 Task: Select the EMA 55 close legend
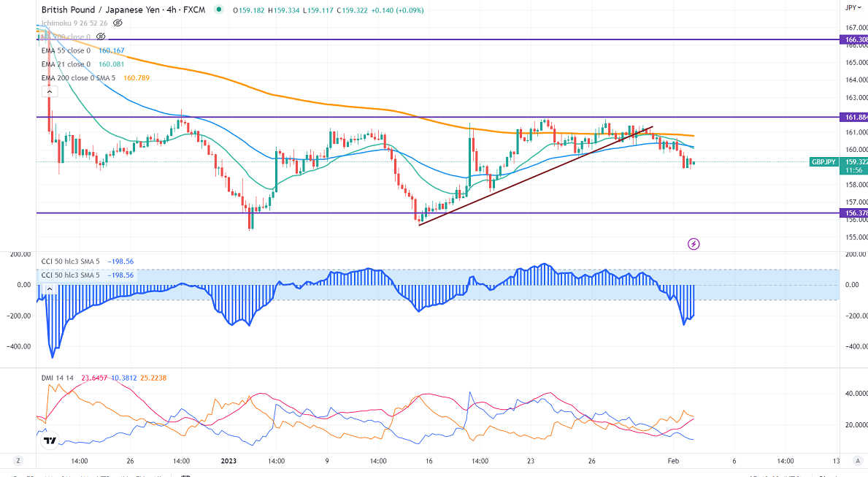point(66,50)
